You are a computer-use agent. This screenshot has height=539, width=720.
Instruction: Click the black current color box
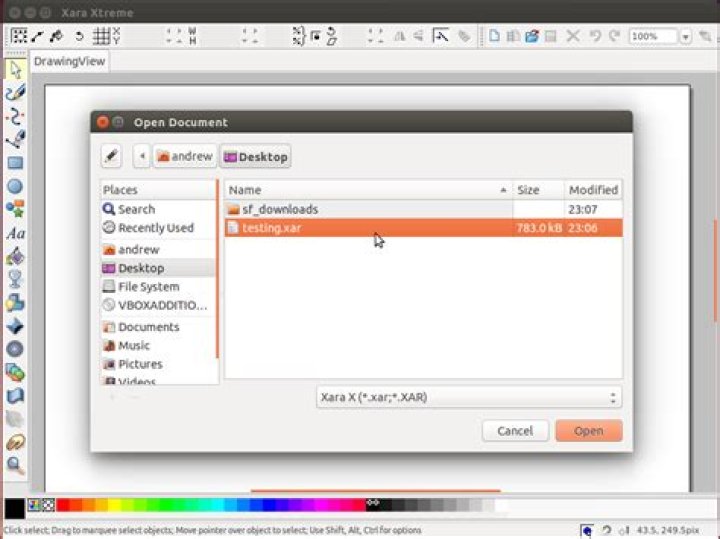click(15, 509)
